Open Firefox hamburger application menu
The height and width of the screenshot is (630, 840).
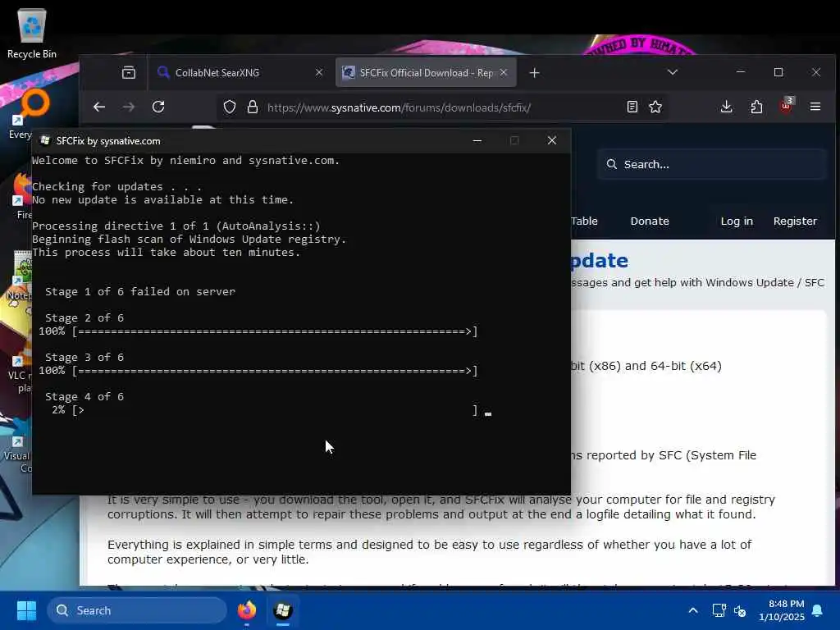tap(815, 107)
